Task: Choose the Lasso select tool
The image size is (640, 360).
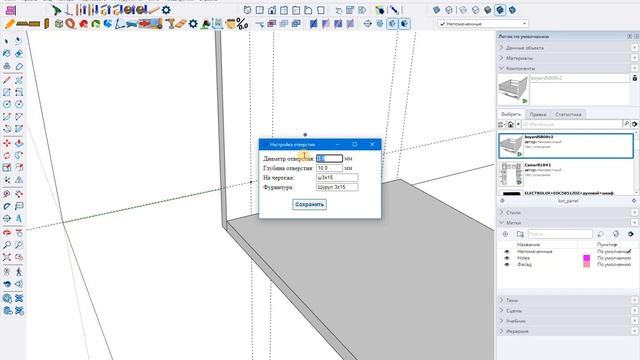Action: point(19,41)
